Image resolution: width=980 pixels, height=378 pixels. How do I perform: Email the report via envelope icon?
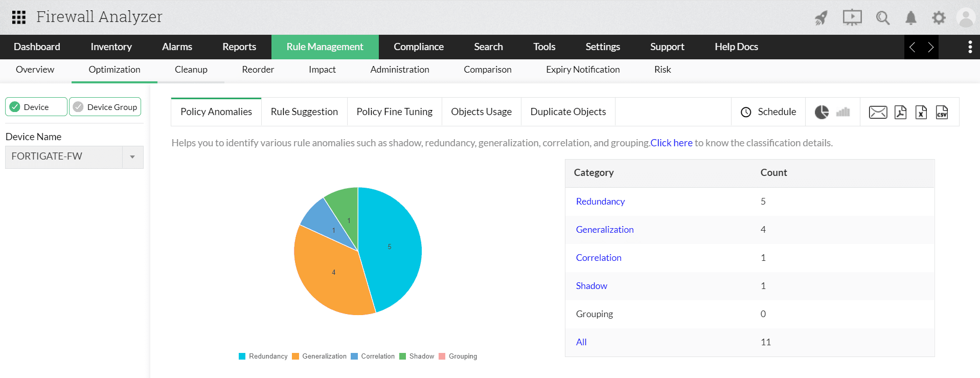tap(878, 112)
